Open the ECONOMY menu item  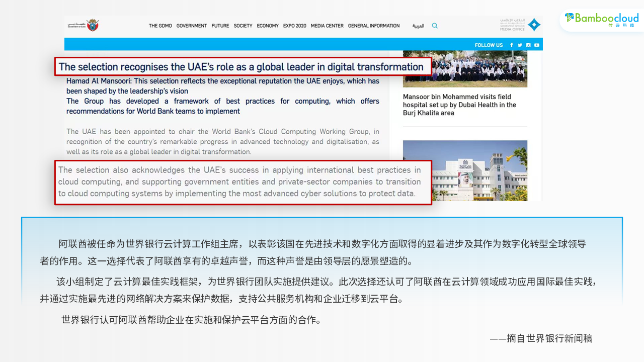pos(268,26)
